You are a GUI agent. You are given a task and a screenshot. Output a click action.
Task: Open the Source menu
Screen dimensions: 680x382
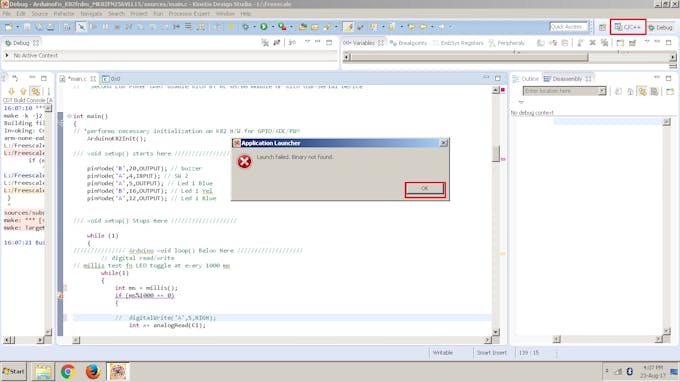[x=39, y=14]
